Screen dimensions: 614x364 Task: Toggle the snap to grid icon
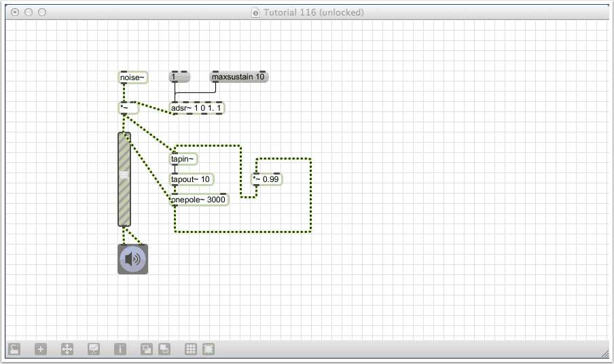tap(209, 349)
